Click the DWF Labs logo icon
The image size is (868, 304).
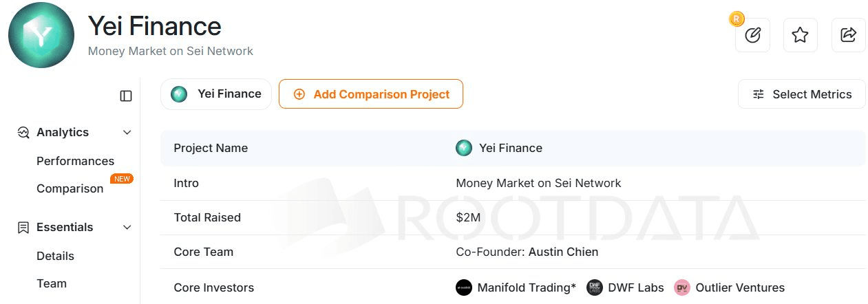coord(595,287)
